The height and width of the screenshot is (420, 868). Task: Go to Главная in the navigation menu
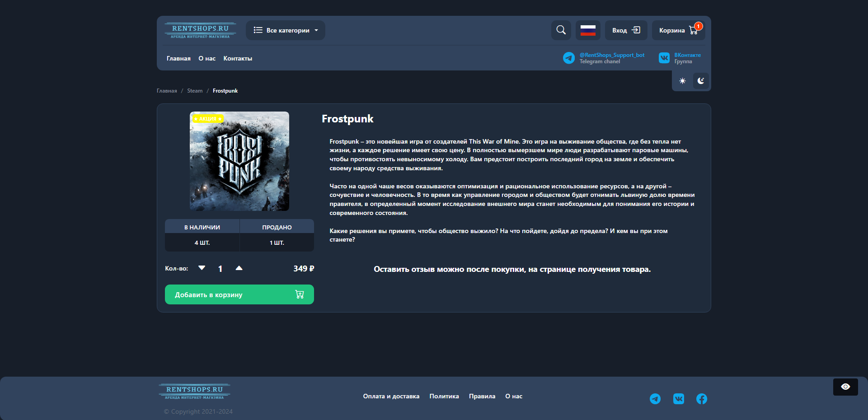click(178, 58)
